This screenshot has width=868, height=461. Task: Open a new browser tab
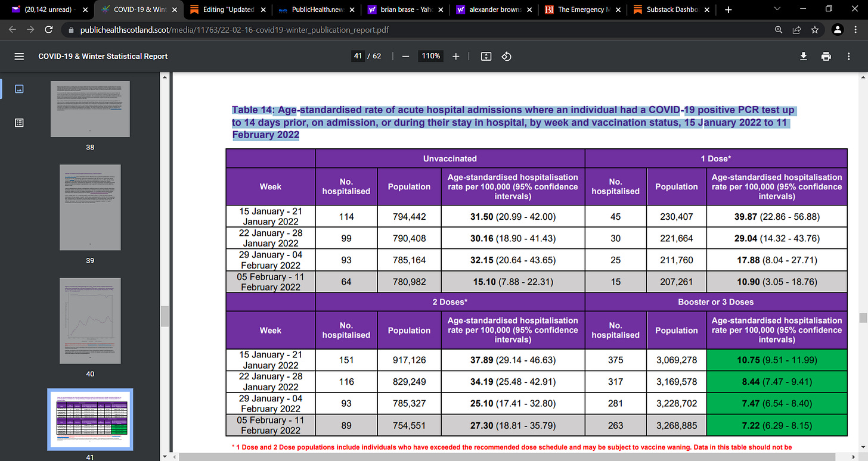(728, 10)
